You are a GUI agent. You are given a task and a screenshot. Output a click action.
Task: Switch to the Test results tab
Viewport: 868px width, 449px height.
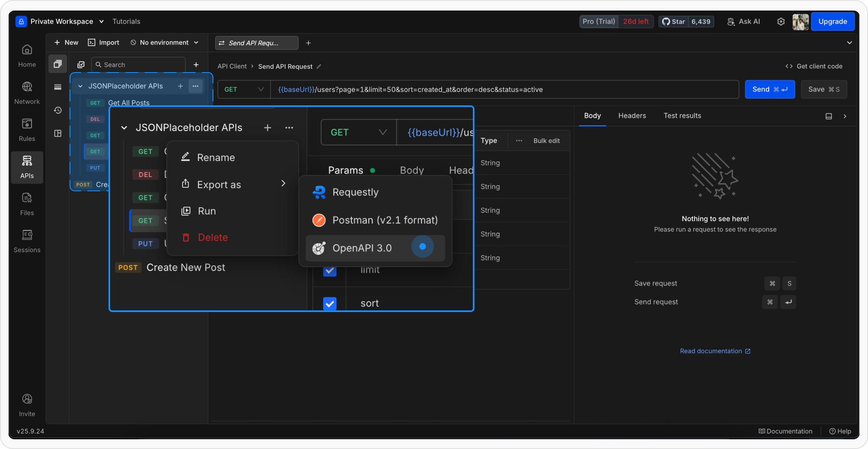(x=682, y=116)
